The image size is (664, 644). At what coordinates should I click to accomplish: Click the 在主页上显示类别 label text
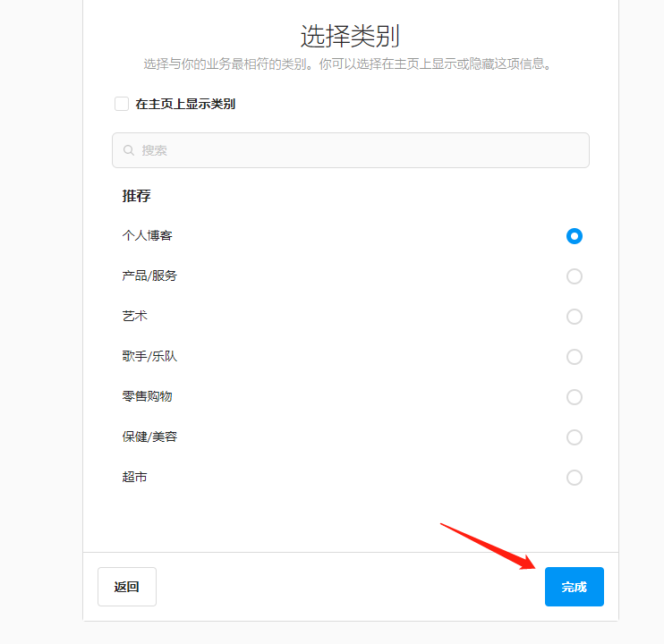185,104
